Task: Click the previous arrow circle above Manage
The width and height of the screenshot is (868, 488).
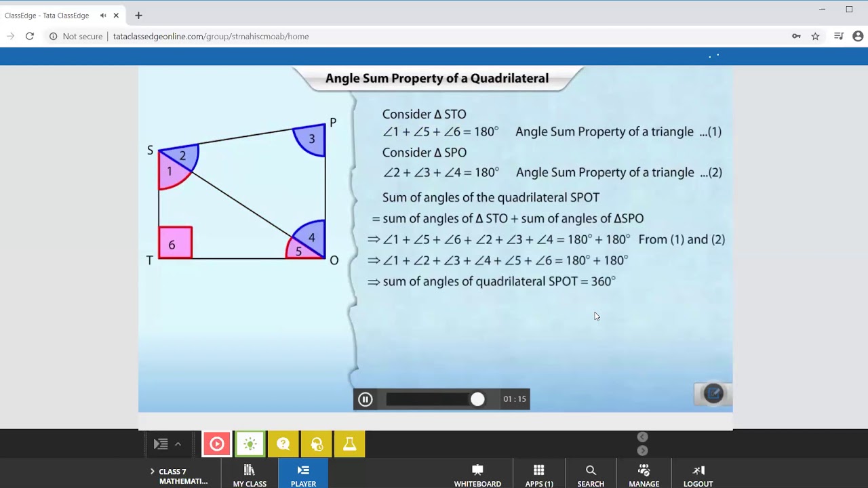Action: pos(643,437)
